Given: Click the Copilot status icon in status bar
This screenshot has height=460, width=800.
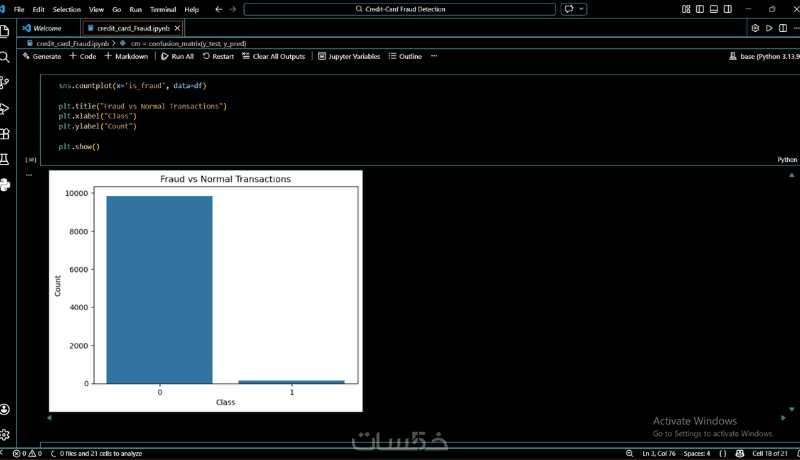Looking at the screenshot, I should point(739,453).
